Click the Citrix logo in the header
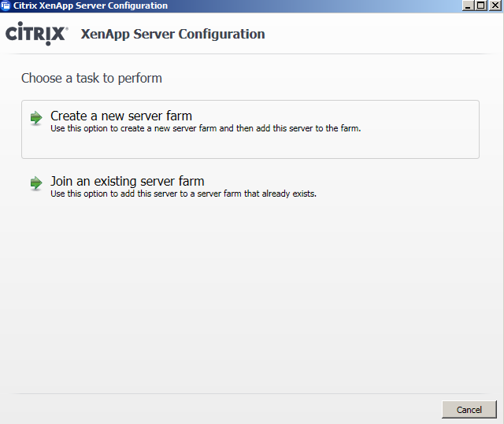 37,33
